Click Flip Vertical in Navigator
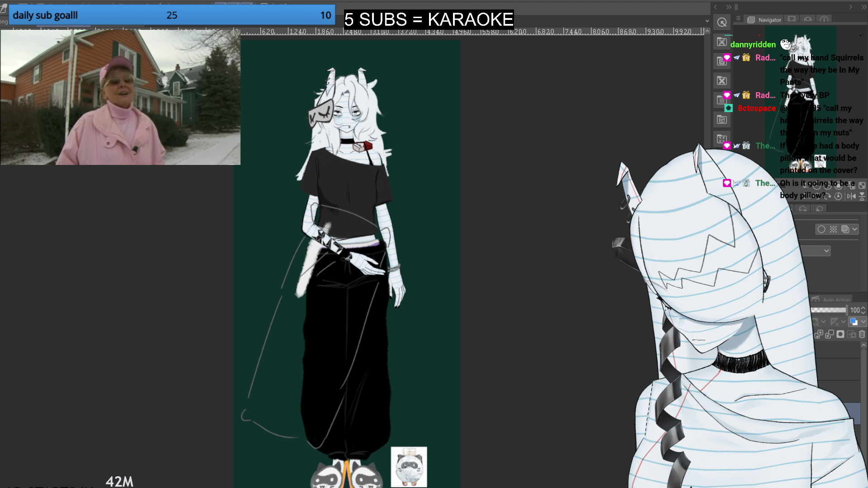 tap(862, 196)
